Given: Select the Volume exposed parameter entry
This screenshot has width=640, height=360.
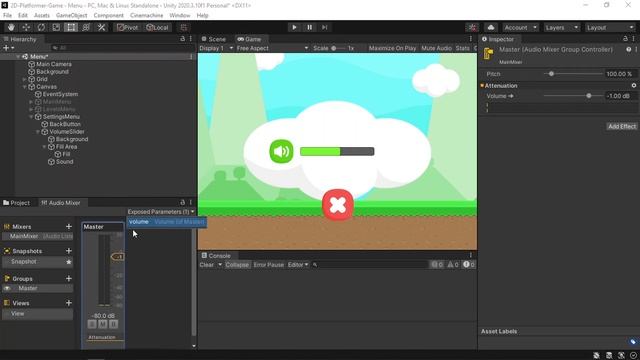Looking at the screenshot, I should point(167,222).
